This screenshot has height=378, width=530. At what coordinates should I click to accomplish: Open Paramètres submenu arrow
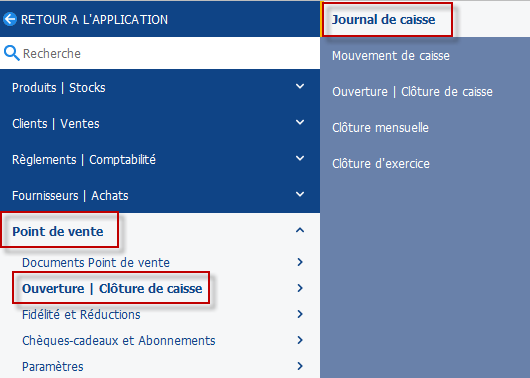[300, 366]
